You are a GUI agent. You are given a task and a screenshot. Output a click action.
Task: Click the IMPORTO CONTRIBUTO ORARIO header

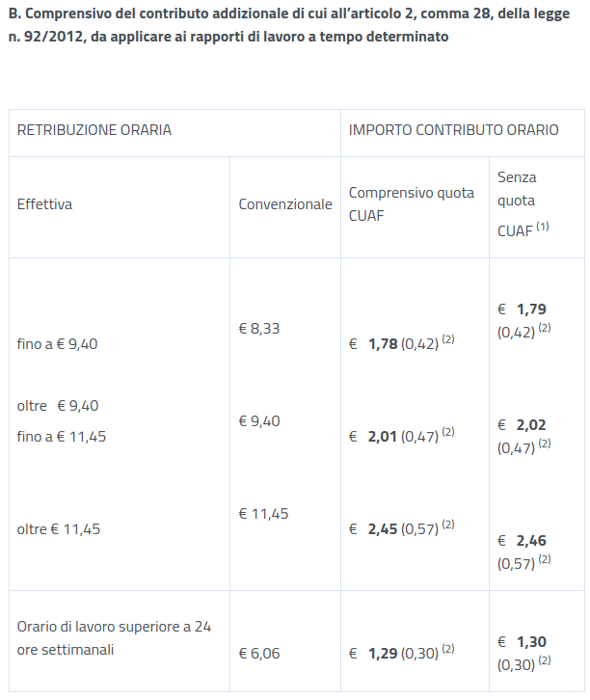(x=453, y=130)
